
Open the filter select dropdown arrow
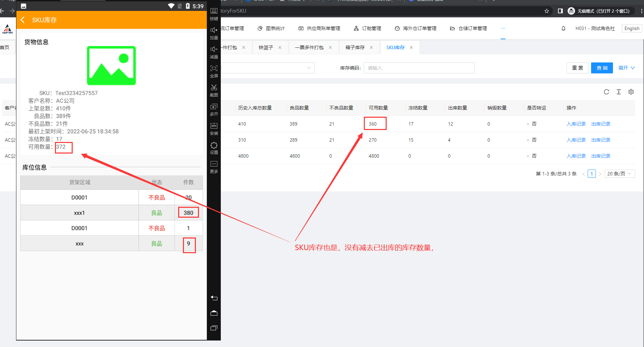tap(309, 68)
